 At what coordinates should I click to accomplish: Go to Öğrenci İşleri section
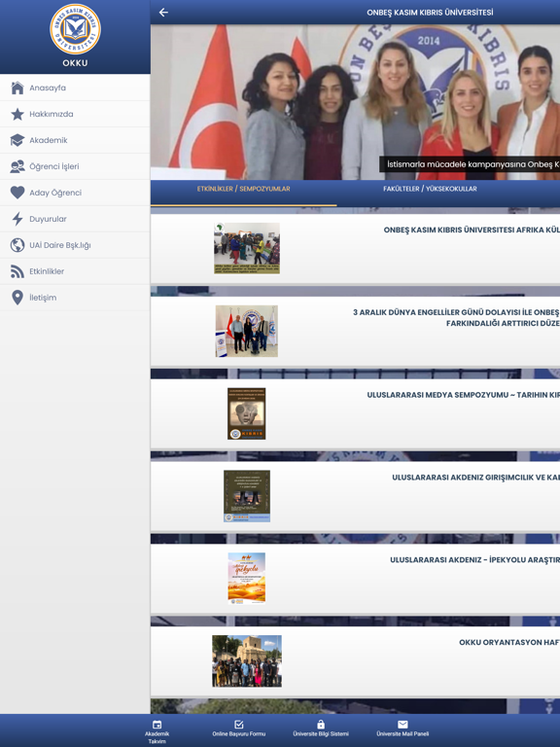tap(75, 166)
